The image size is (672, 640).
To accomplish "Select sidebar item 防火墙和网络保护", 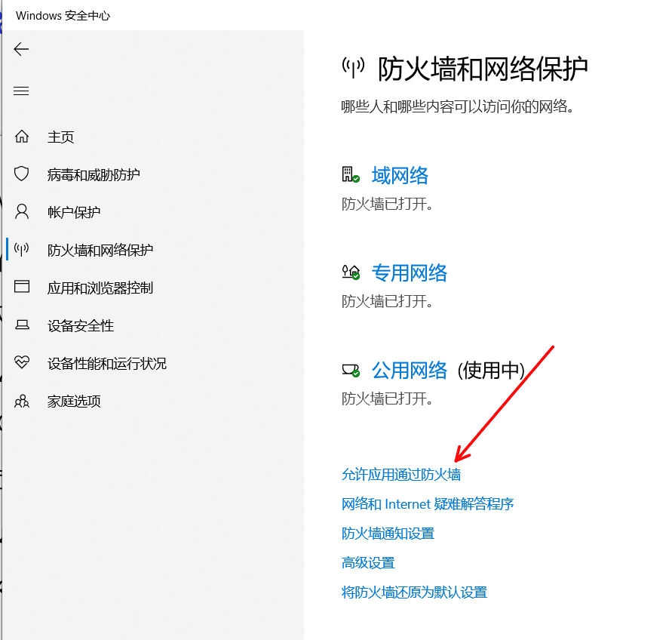I will coord(100,250).
